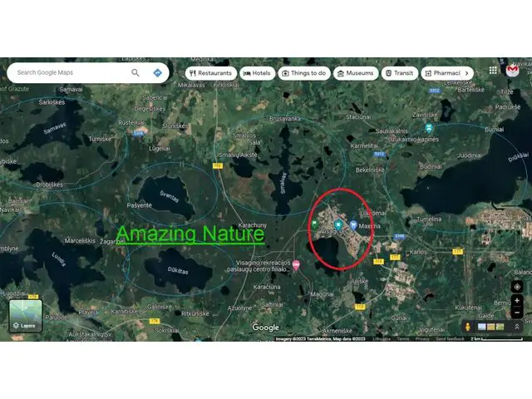
Task: Click the Maxima shopping pin on map
Action: [x=353, y=225]
